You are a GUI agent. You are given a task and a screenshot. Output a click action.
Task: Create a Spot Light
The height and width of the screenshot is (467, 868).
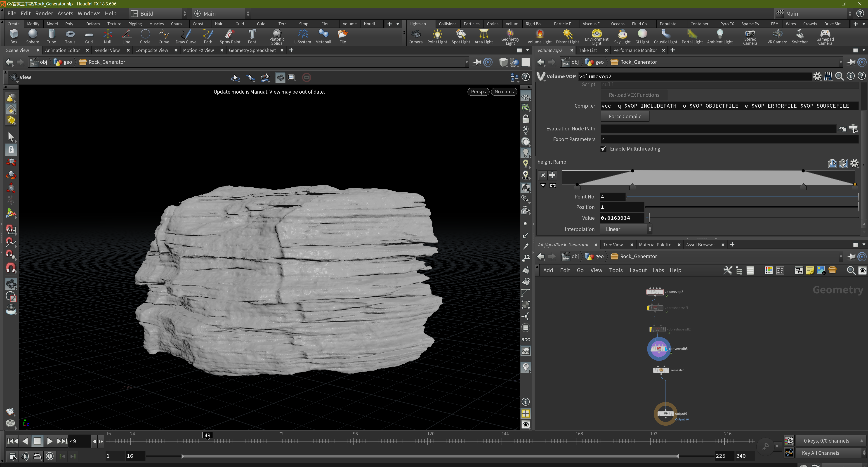pyautogui.click(x=461, y=36)
